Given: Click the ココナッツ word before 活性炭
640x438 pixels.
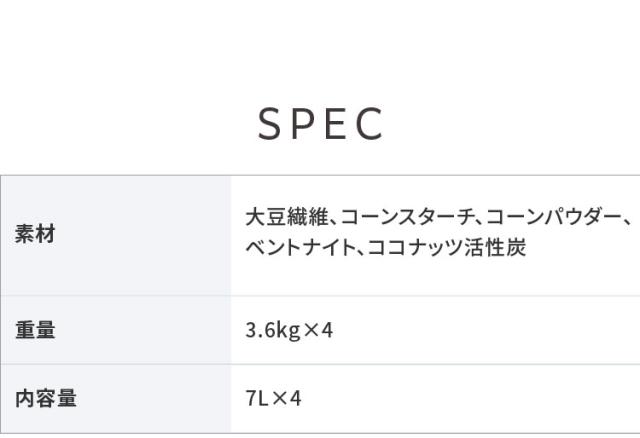Looking at the screenshot, I should click(415, 247).
